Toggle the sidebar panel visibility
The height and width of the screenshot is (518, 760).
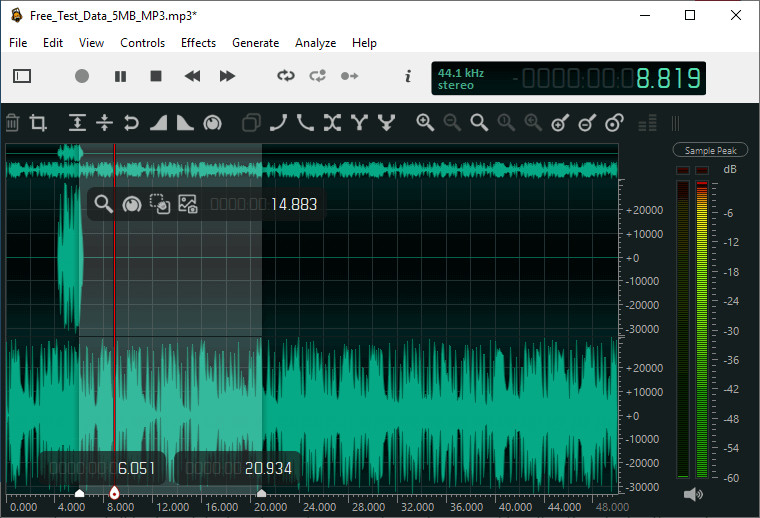[23, 76]
